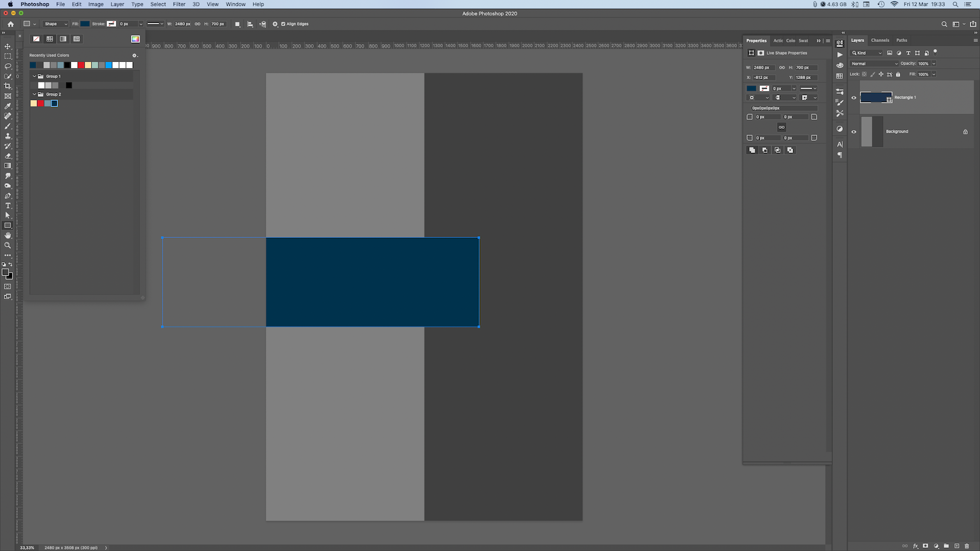The width and height of the screenshot is (980, 551).
Task: Select the Lasso tool
Action: pos(8,66)
